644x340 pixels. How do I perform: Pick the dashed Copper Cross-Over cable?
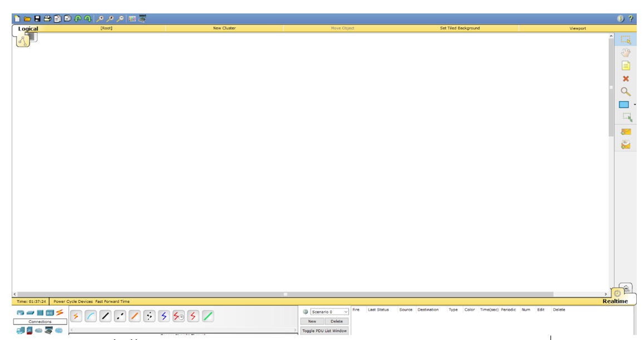[x=120, y=316]
